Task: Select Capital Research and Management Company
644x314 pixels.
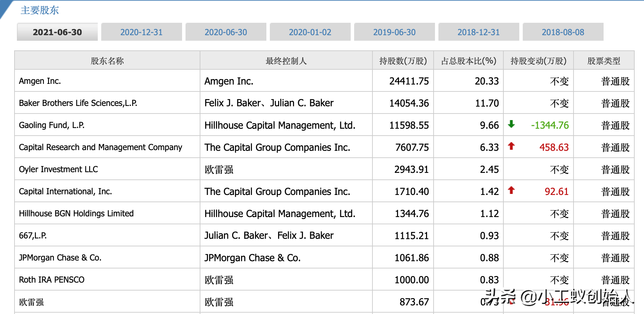Action: click(101, 147)
